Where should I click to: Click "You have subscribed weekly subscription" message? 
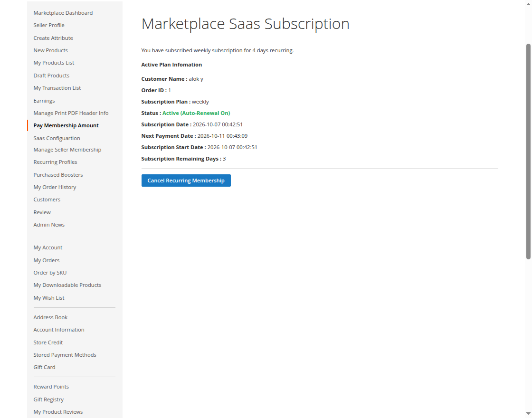(x=217, y=50)
